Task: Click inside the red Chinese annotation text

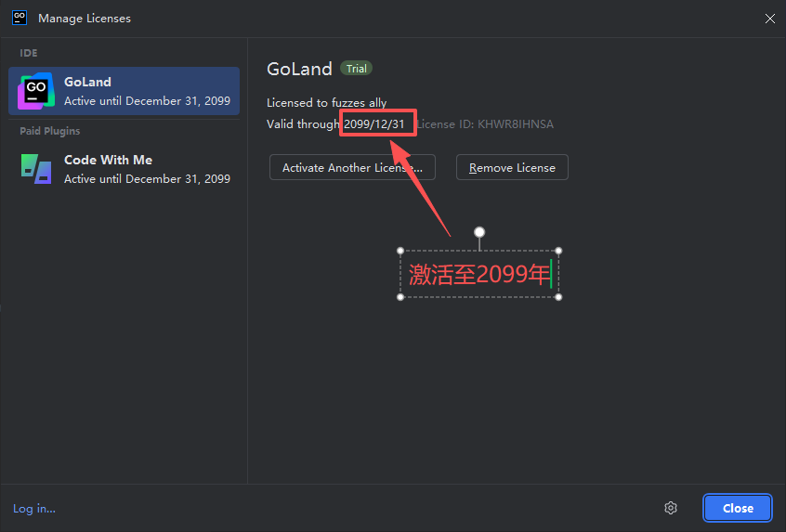Action: [478, 275]
